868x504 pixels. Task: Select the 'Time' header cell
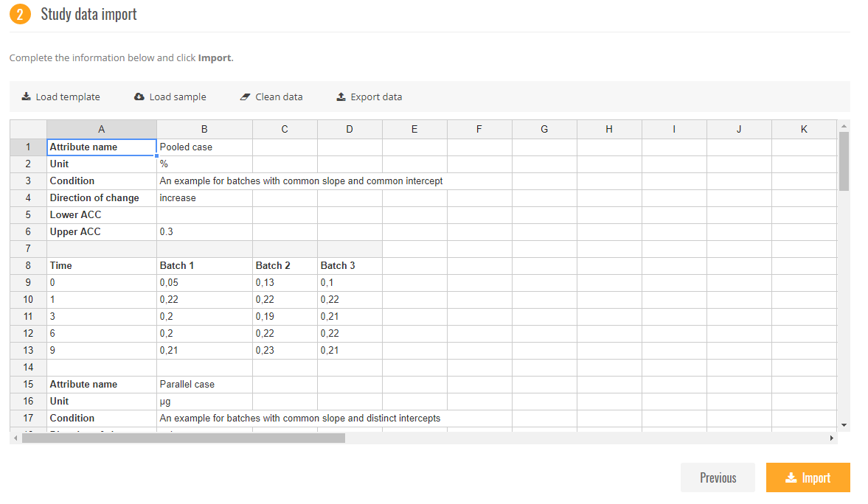(x=101, y=265)
